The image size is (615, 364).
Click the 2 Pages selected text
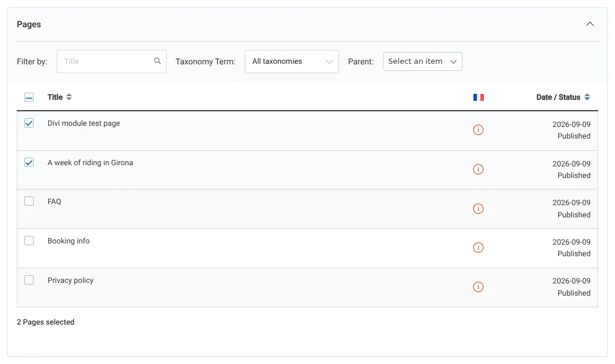tap(45, 322)
